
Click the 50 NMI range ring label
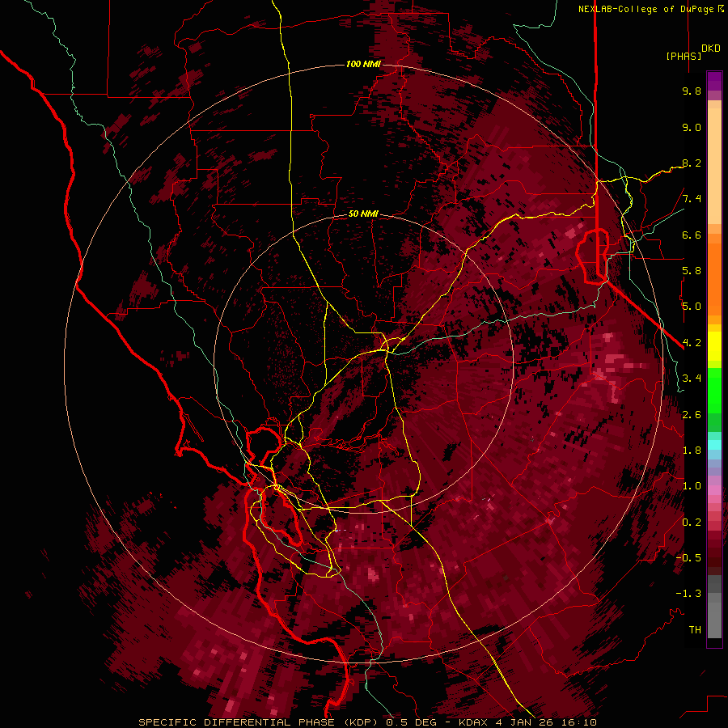click(363, 214)
